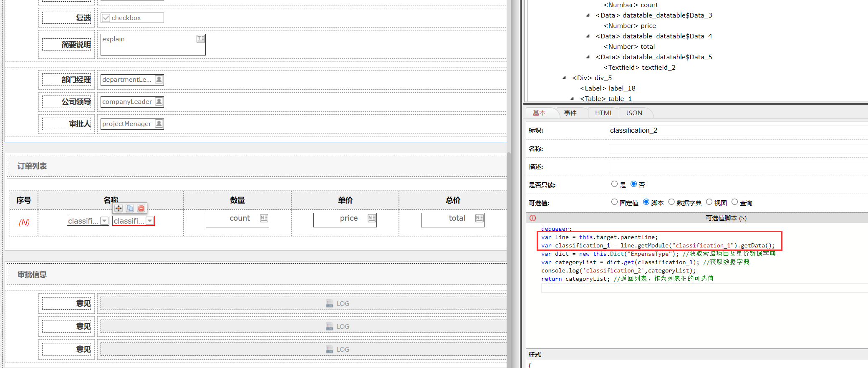Click person icon in departmentLeader field

tap(159, 79)
